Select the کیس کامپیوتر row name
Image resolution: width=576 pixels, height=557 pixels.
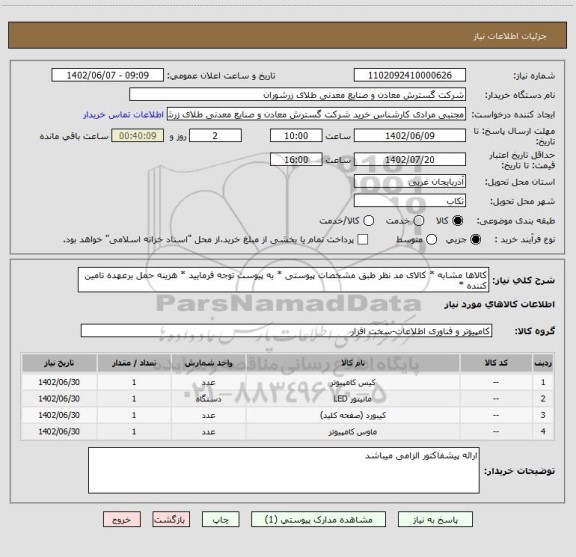(352, 382)
